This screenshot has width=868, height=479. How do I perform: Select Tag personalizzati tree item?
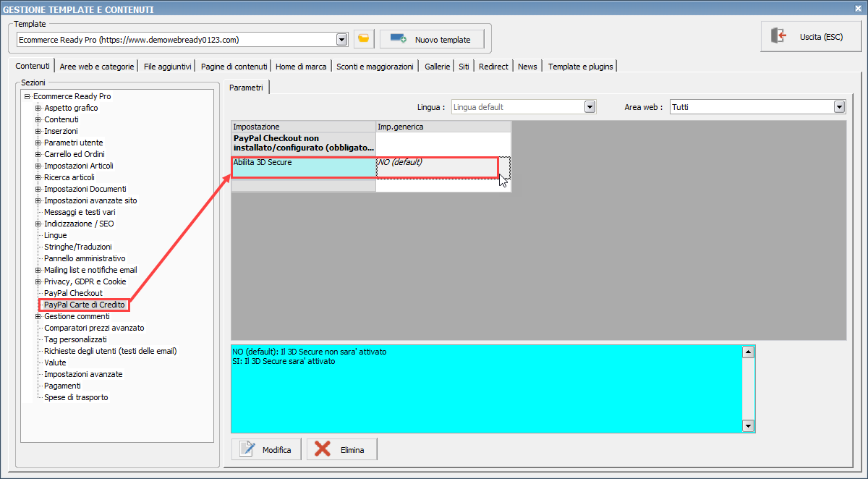75,339
